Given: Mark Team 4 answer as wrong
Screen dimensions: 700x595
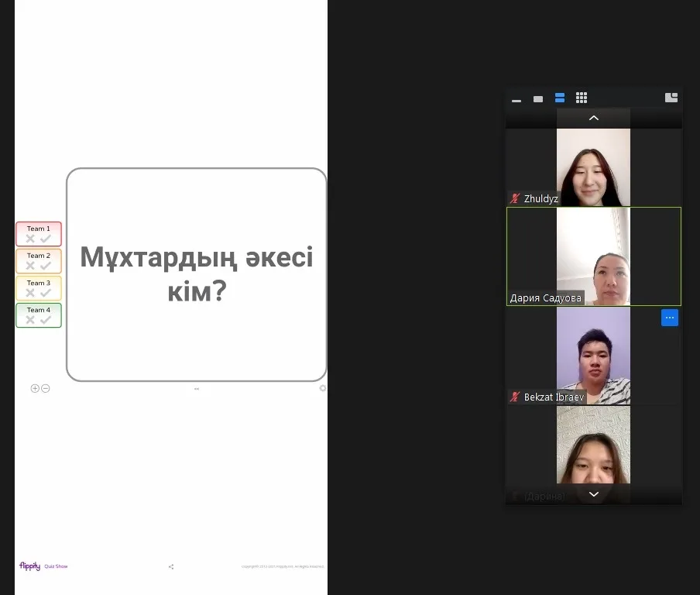Looking at the screenshot, I should click(x=30, y=320).
